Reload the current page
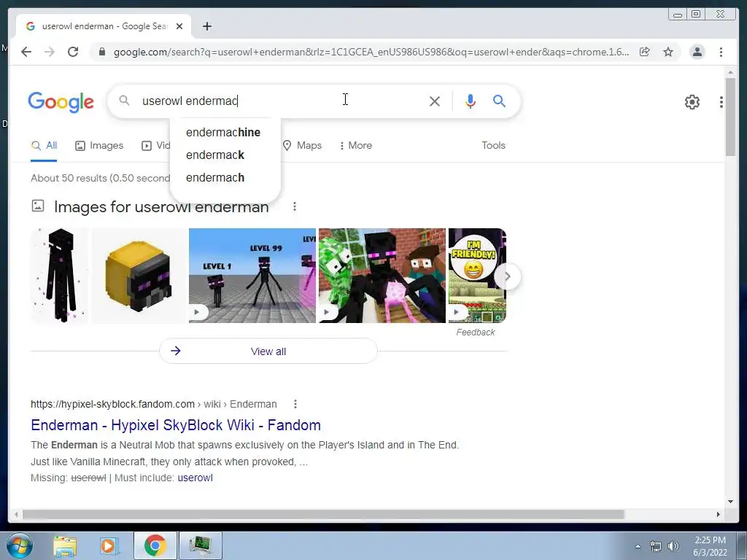747x560 pixels. pyautogui.click(x=73, y=52)
